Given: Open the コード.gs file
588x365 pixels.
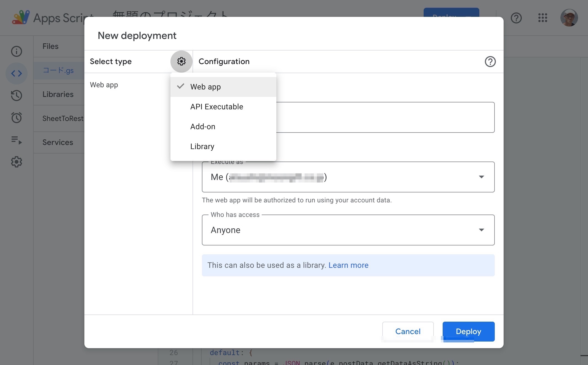Looking at the screenshot, I should [58, 70].
